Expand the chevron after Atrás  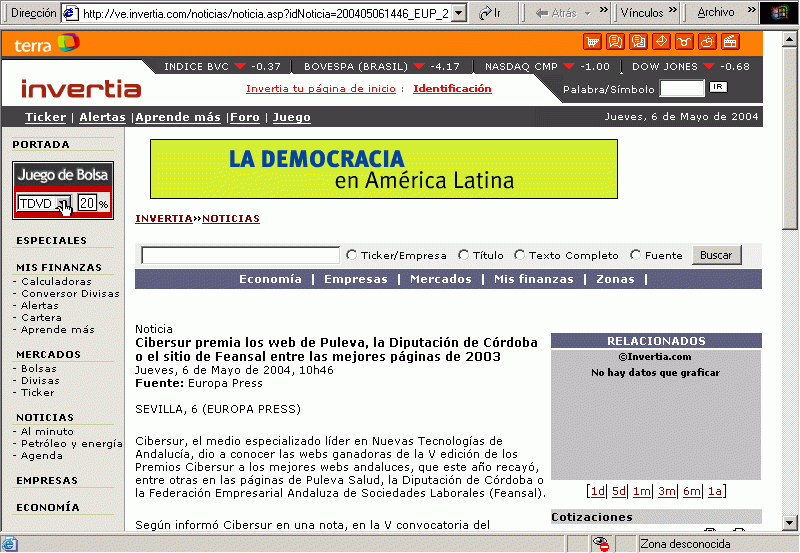pyautogui.click(x=604, y=10)
